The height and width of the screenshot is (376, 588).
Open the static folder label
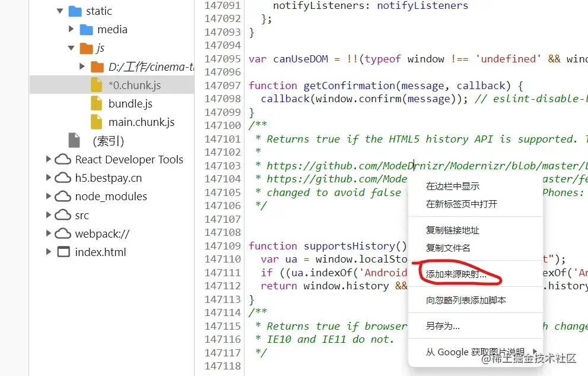tap(99, 11)
